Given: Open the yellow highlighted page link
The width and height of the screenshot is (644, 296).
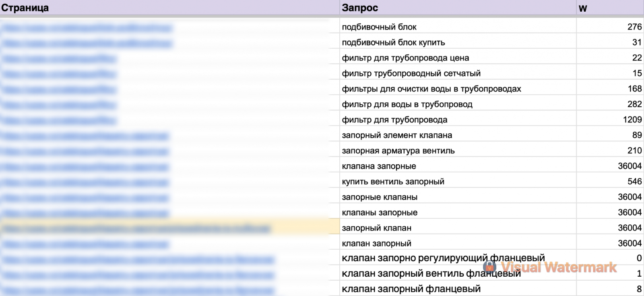Looking at the screenshot, I should tap(136, 228).
